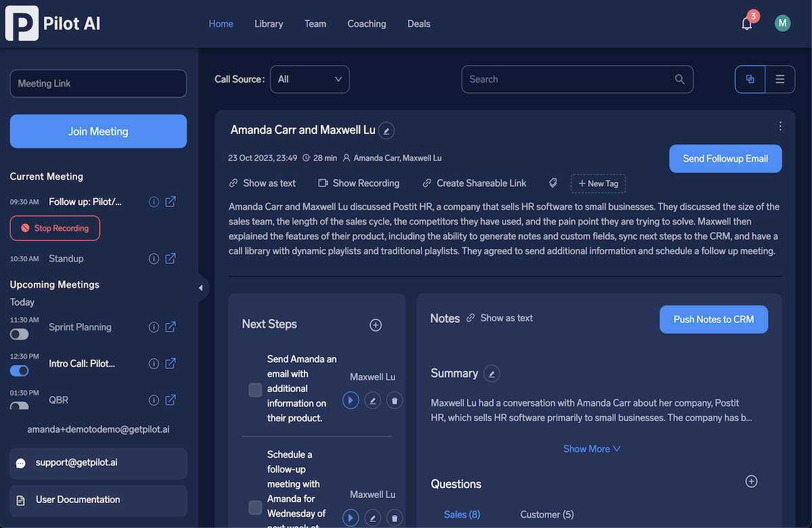Toggle recording for Sprint Planning
The width and height of the screenshot is (812, 528).
(x=20, y=334)
